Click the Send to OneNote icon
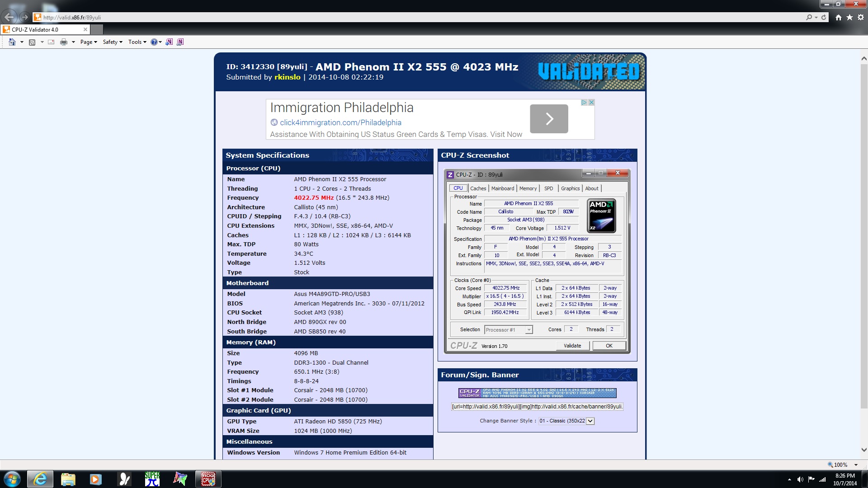Screen dimensions: 868x488 coord(169,42)
